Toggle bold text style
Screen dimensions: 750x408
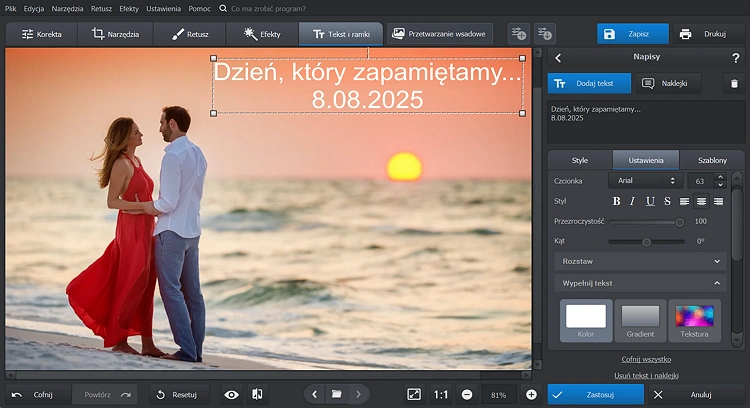(617, 201)
